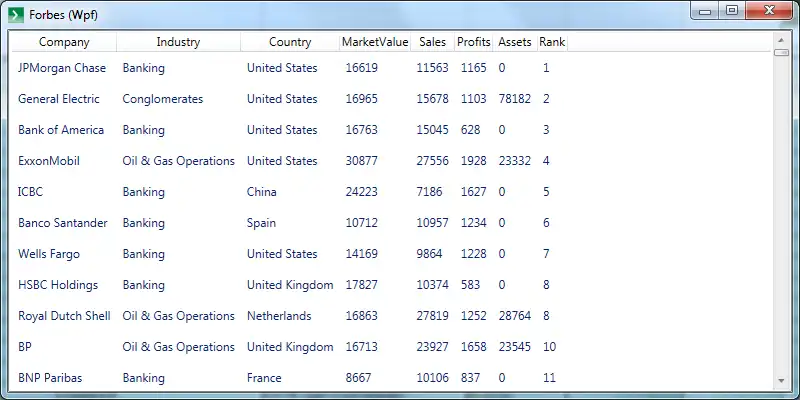This screenshot has height=400, width=800.
Task: Click market value 30877
Action: click(362, 161)
